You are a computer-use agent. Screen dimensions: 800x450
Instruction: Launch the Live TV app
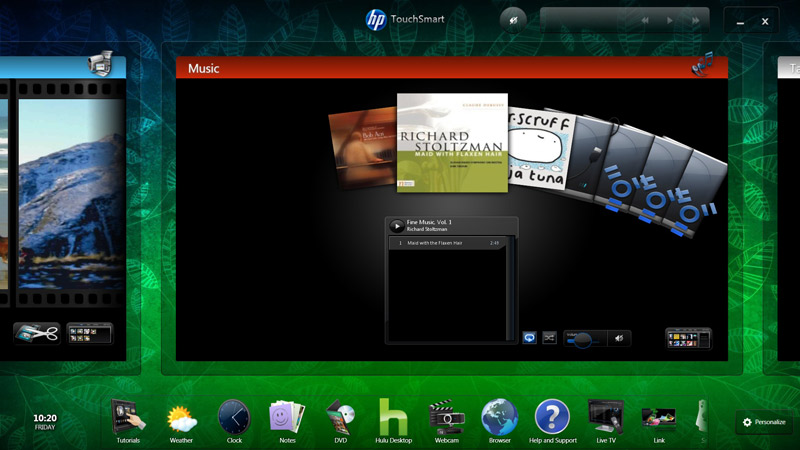click(x=606, y=421)
